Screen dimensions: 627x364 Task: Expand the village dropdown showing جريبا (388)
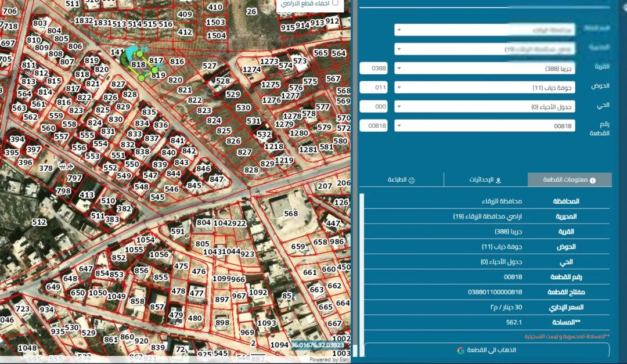click(485, 69)
